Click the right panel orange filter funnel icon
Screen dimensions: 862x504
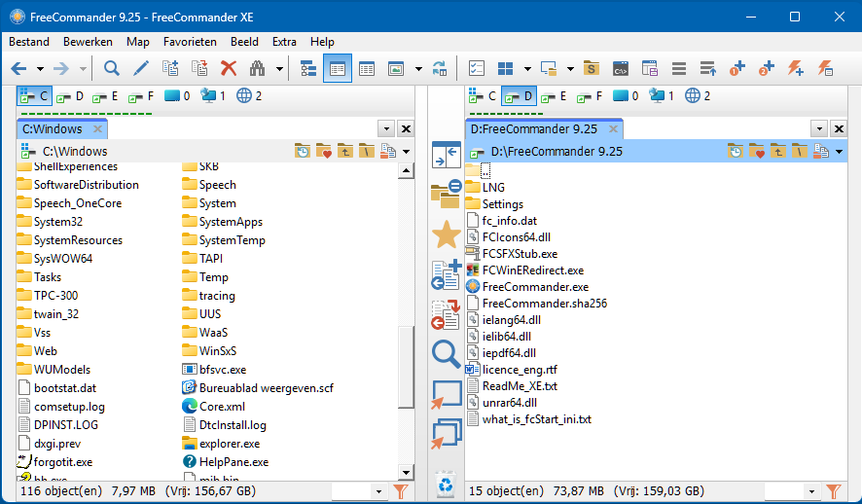[834, 491]
